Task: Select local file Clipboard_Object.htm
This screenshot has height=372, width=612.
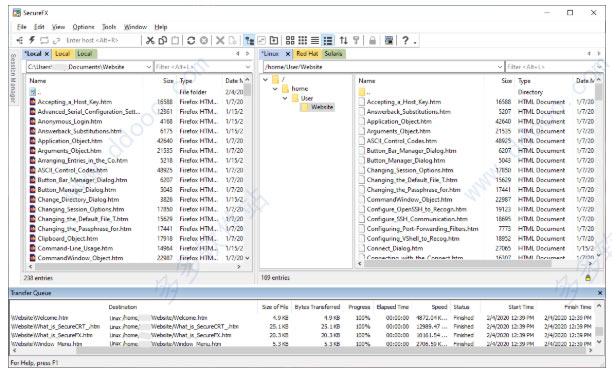Action: pos(68,239)
